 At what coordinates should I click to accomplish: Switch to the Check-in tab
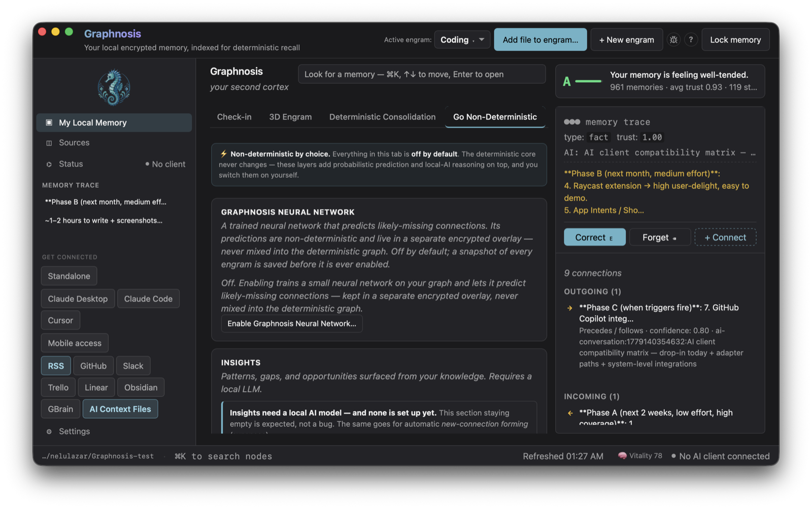click(234, 117)
